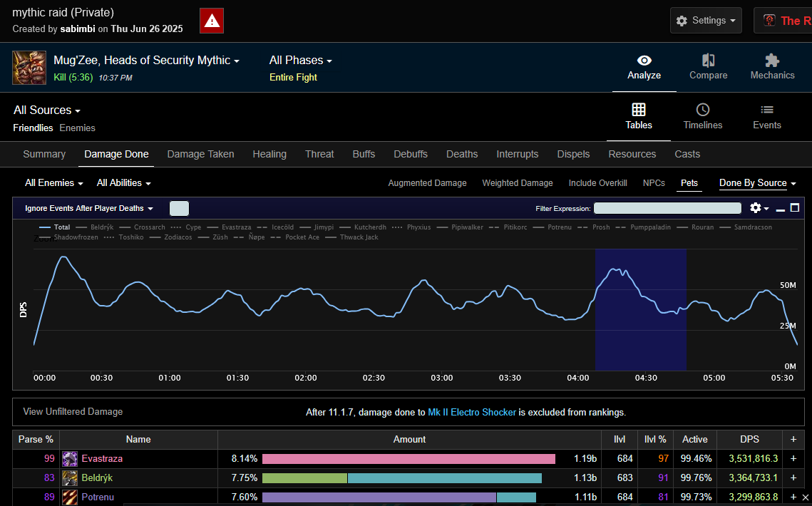
Task: Open the Healing tab
Action: [269, 155]
